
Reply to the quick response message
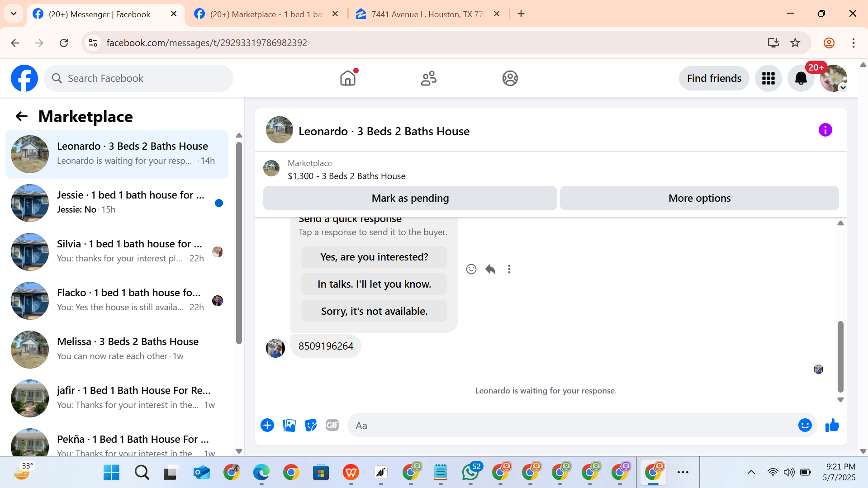tap(490, 269)
